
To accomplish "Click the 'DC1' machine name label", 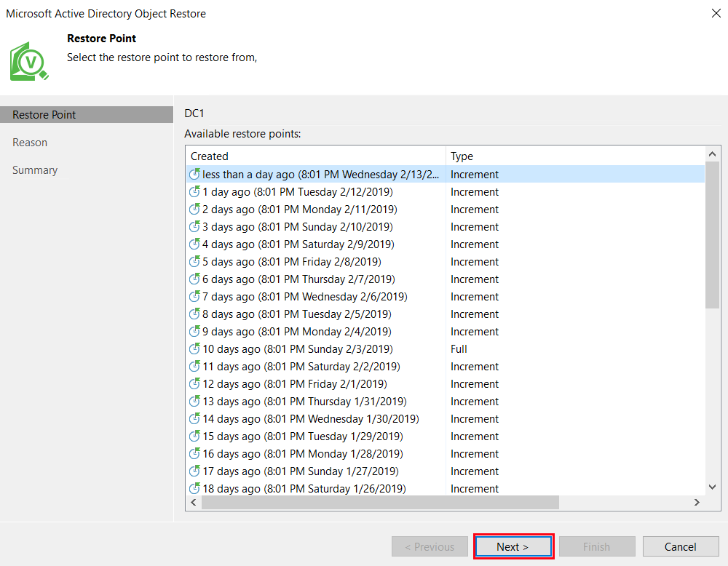I will click(194, 113).
